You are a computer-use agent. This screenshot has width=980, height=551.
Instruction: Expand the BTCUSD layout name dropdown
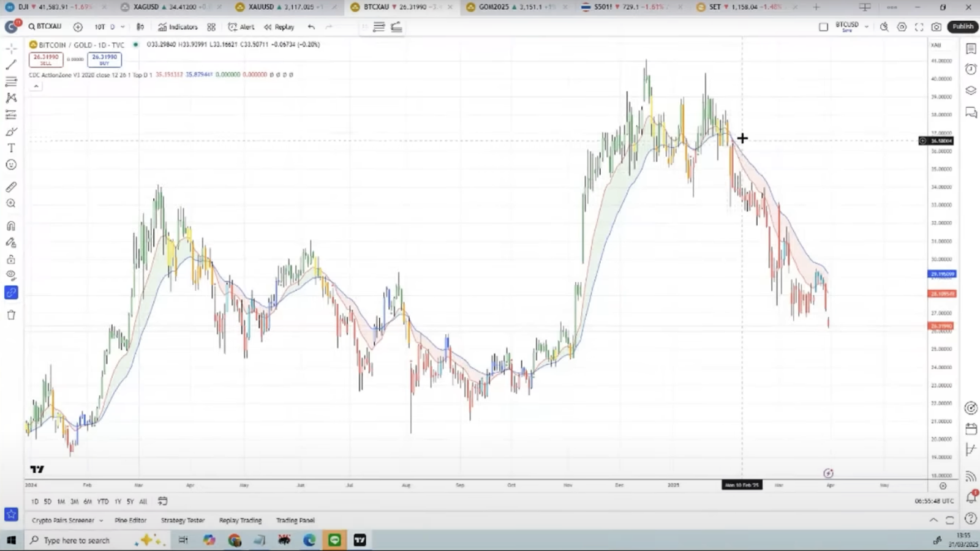866,27
